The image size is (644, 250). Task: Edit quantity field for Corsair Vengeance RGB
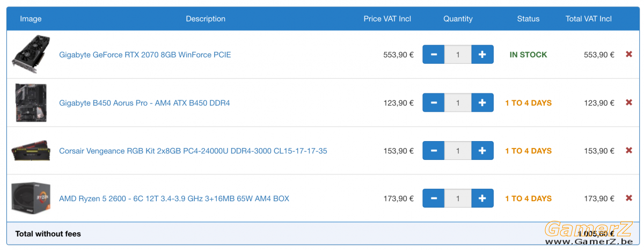click(458, 151)
